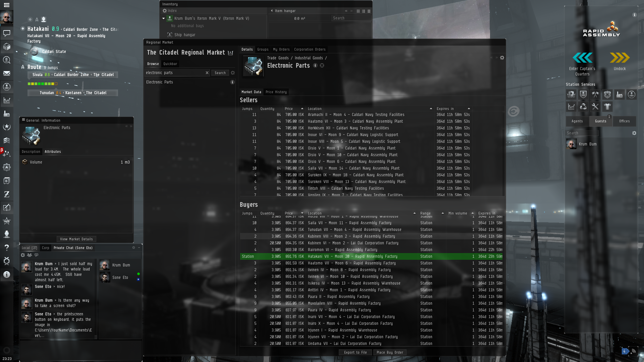The height and width of the screenshot is (362, 644).
Task: Open the chat channel settings gear
Action: click(x=23, y=255)
